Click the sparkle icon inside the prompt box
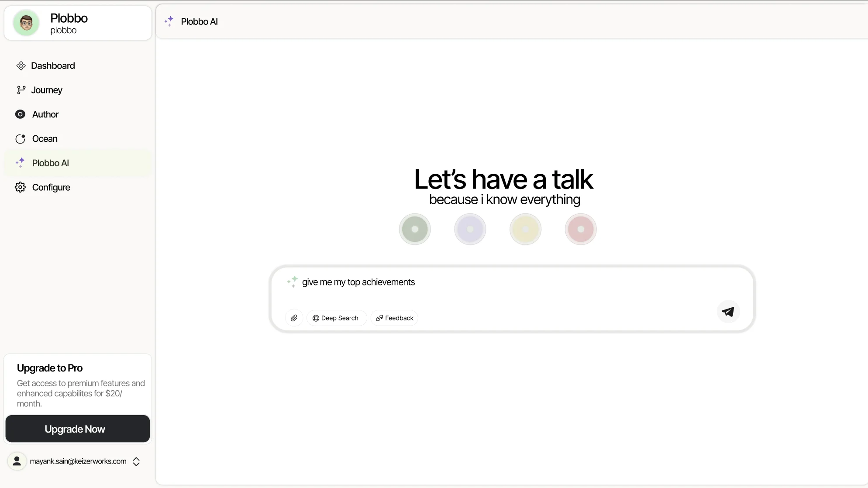This screenshot has width=868, height=488. point(293,282)
